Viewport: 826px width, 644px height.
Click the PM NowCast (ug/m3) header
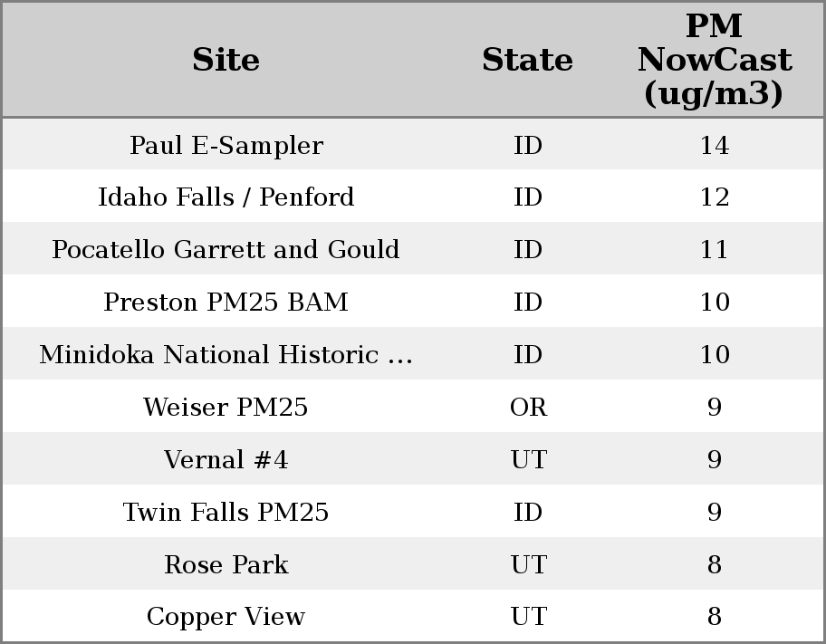tap(714, 60)
